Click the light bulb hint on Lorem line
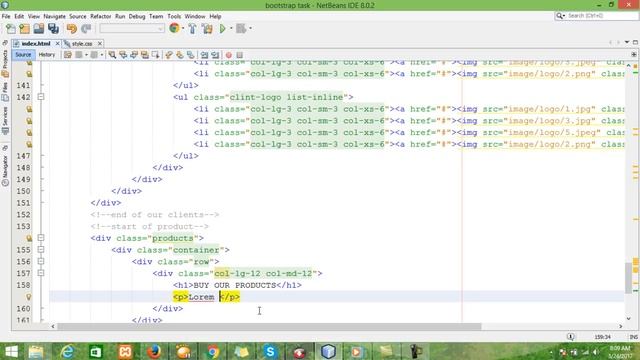640x360 pixels. coord(29,297)
